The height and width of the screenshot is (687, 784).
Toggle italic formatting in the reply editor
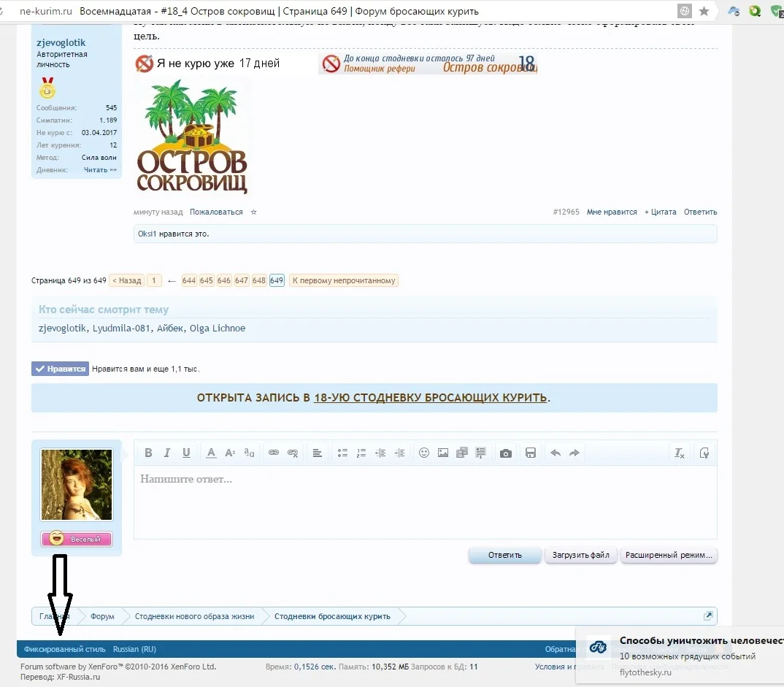pyautogui.click(x=167, y=453)
